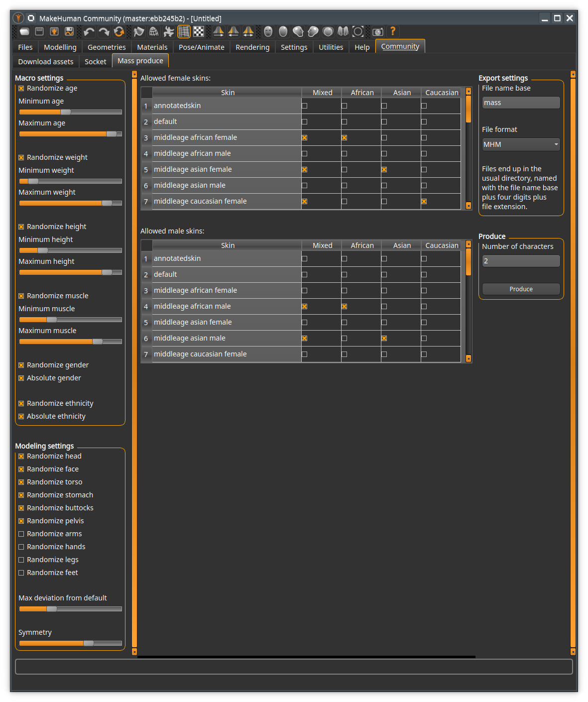Select the left-facing head profile view icon

313,32
